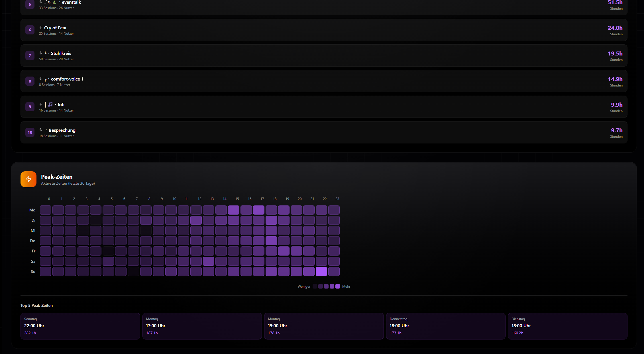The image size is (644, 354).
Task: Click the microphone icon beside Stuhlkreis
Action: point(41,53)
